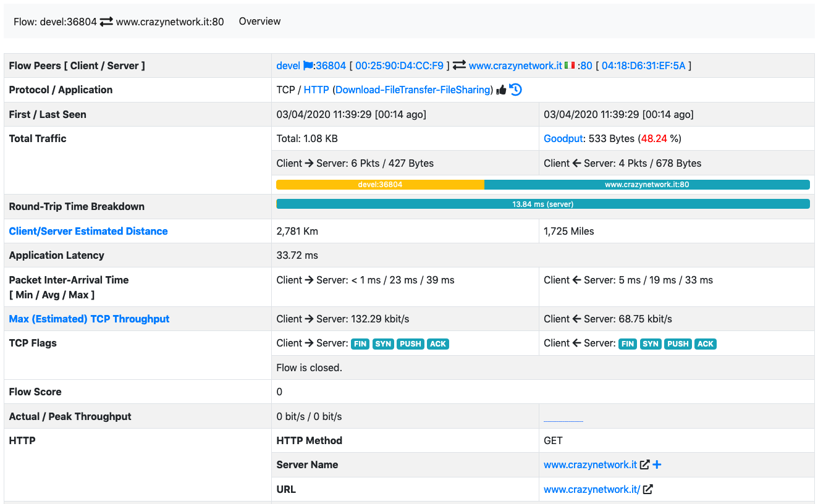Click the plus icon next to Server Name

pos(657,464)
